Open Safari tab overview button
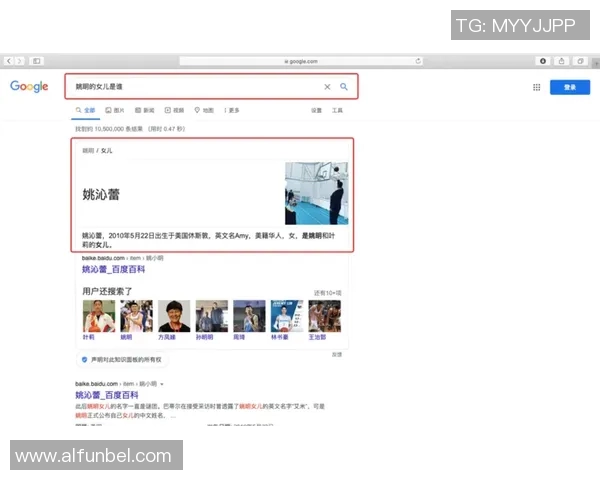 point(581,61)
